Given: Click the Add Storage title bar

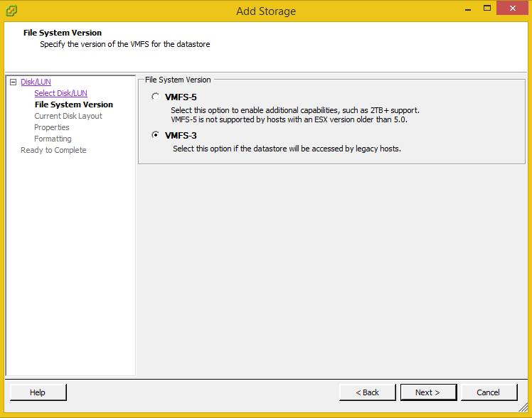Looking at the screenshot, I should coord(265,11).
